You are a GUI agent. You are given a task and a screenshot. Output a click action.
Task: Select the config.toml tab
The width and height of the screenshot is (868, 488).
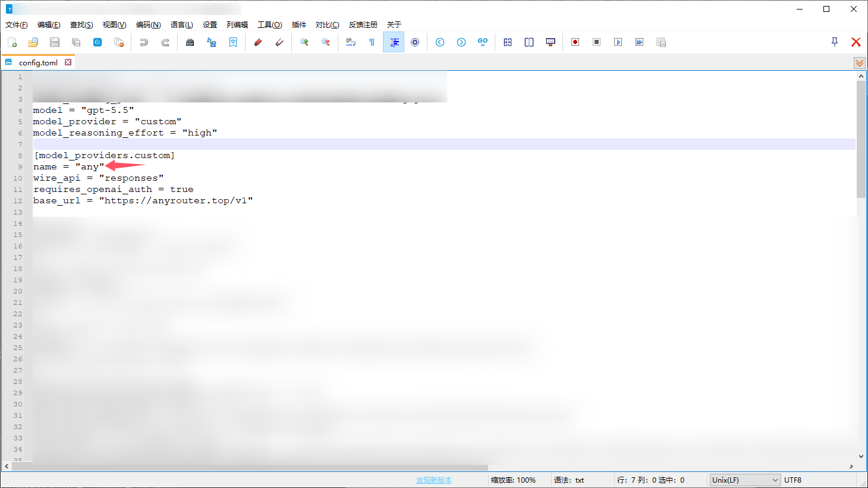pyautogui.click(x=38, y=62)
